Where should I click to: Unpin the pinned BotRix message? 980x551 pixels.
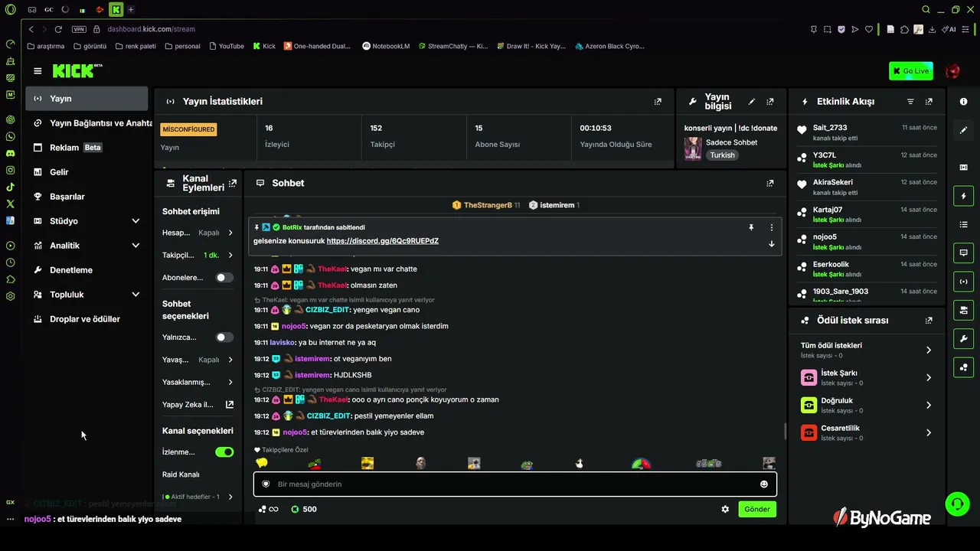point(751,227)
